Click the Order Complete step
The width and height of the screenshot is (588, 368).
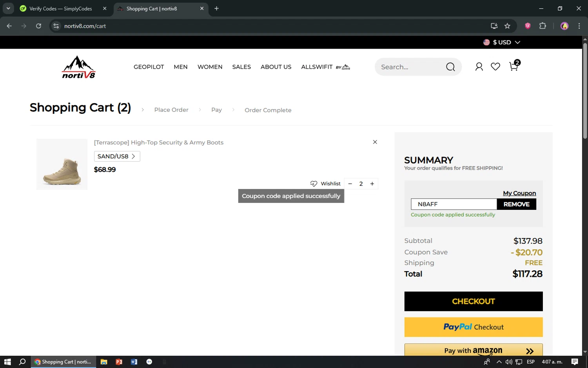[268, 110]
